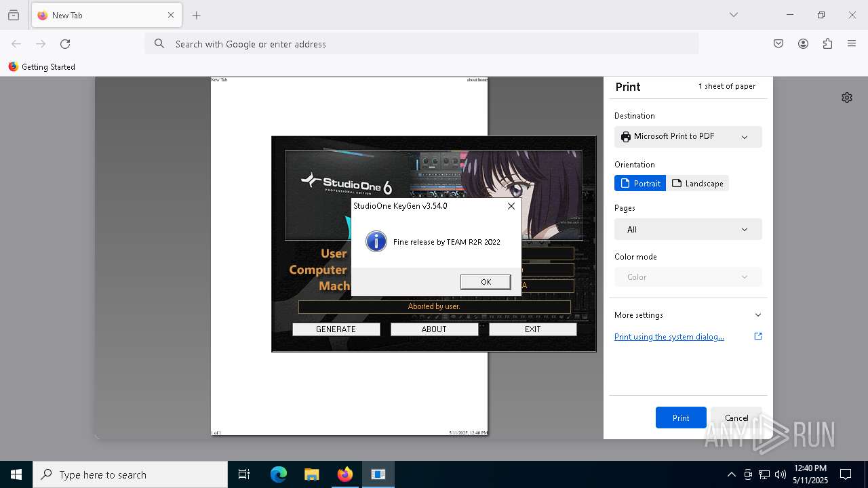Screen dimensions: 868x488
Task: Show hidden system tray icons
Action: [x=731, y=474]
